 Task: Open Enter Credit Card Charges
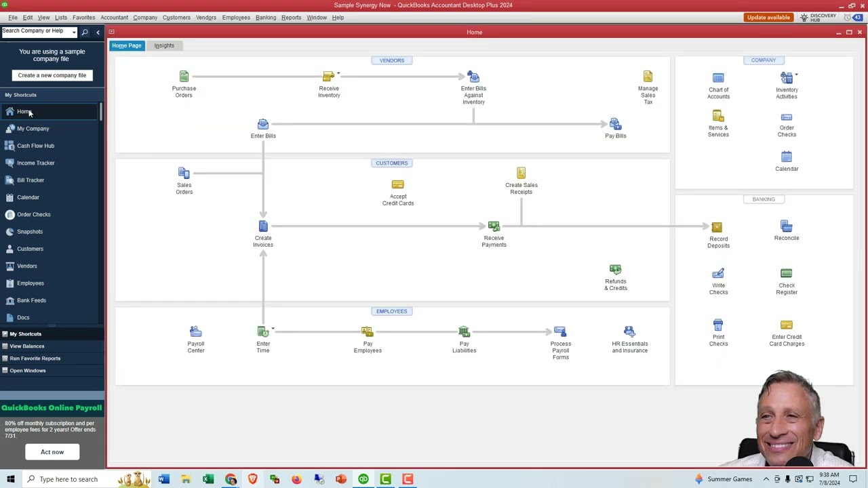[786, 325]
